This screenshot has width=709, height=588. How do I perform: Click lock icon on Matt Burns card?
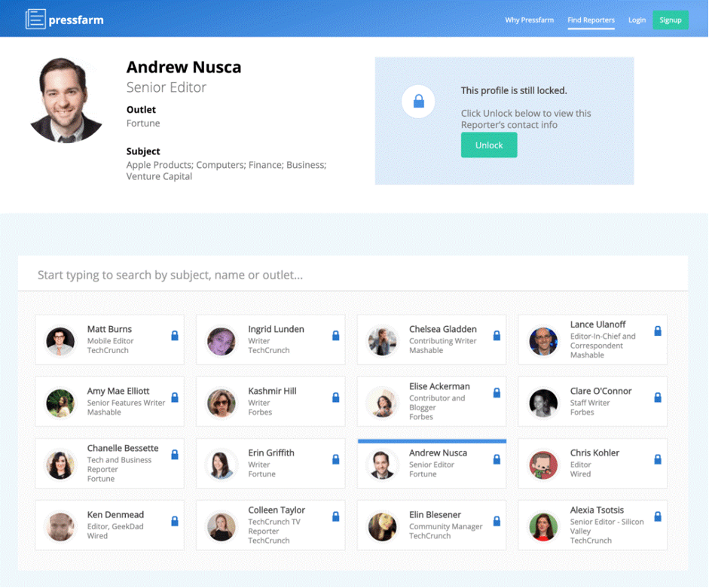[x=175, y=335]
